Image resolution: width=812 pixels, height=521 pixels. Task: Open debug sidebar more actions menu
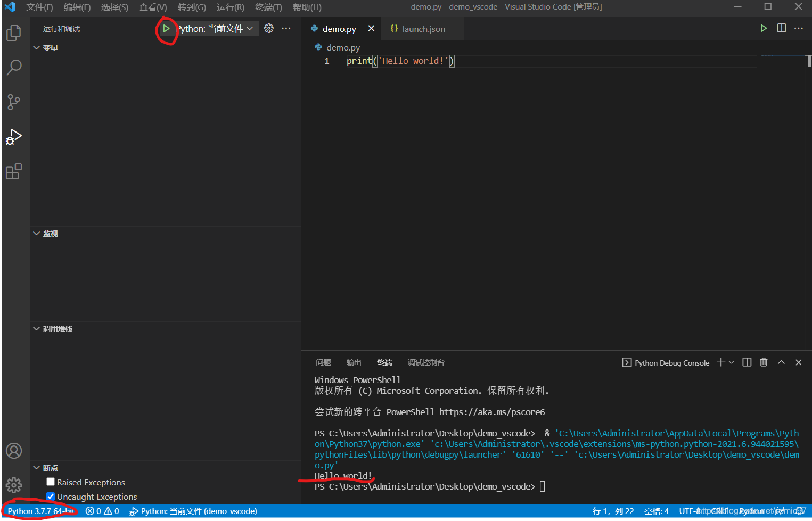286,28
